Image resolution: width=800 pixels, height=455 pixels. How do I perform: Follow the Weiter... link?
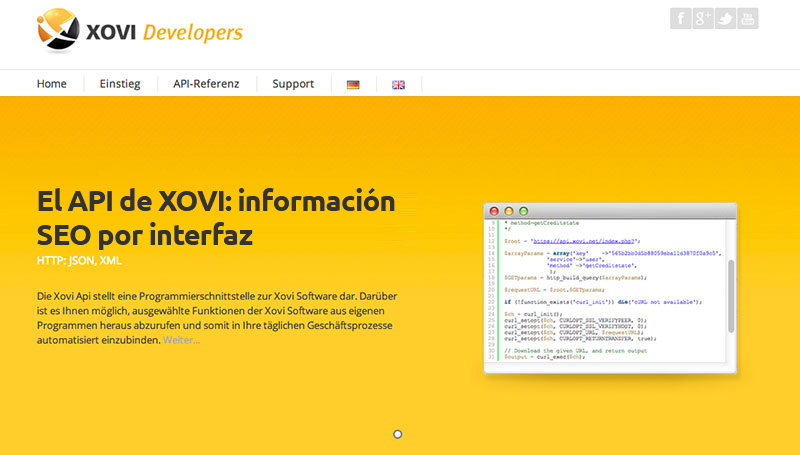[181, 340]
